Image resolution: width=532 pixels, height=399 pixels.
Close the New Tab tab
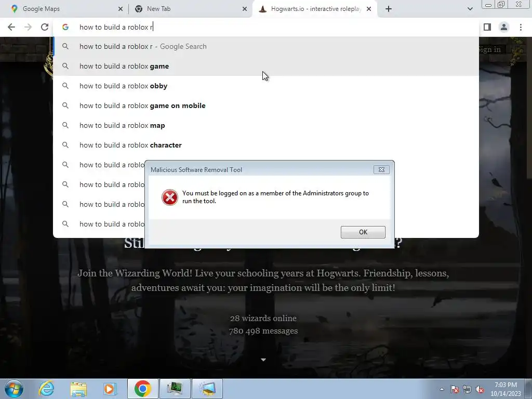[244, 9]
